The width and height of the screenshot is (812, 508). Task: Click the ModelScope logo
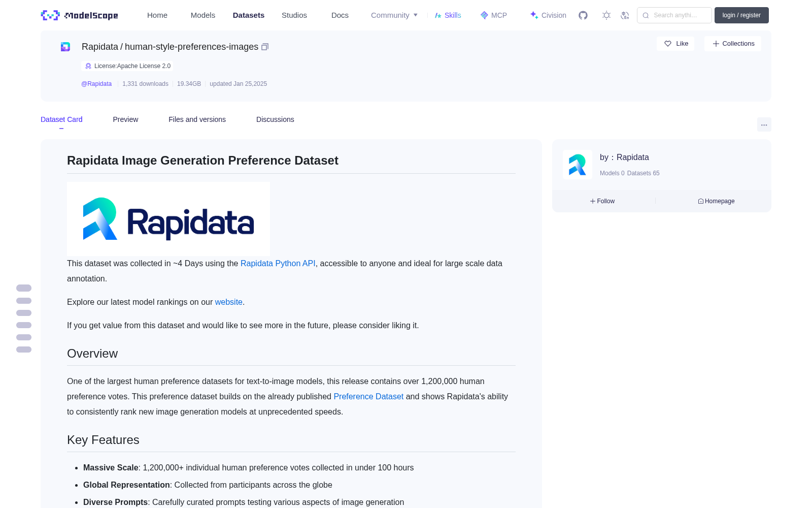click(80, 15)
